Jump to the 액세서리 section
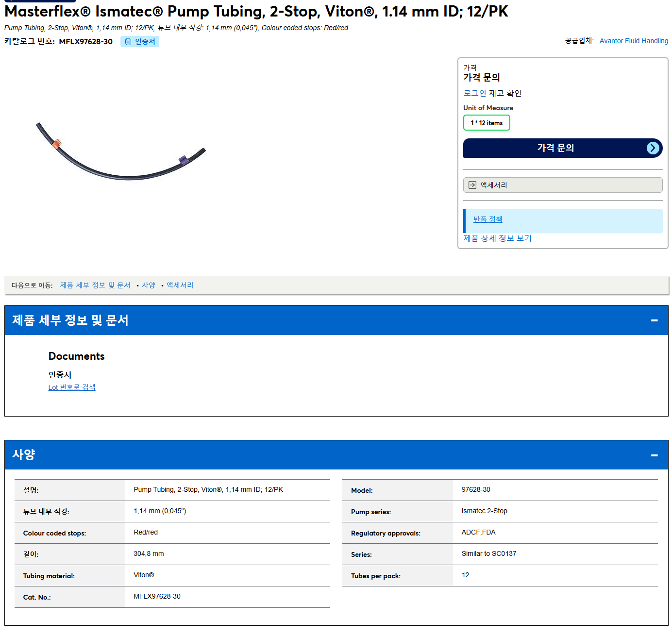Viewport: 672px width, 636px height. [180, 285]
